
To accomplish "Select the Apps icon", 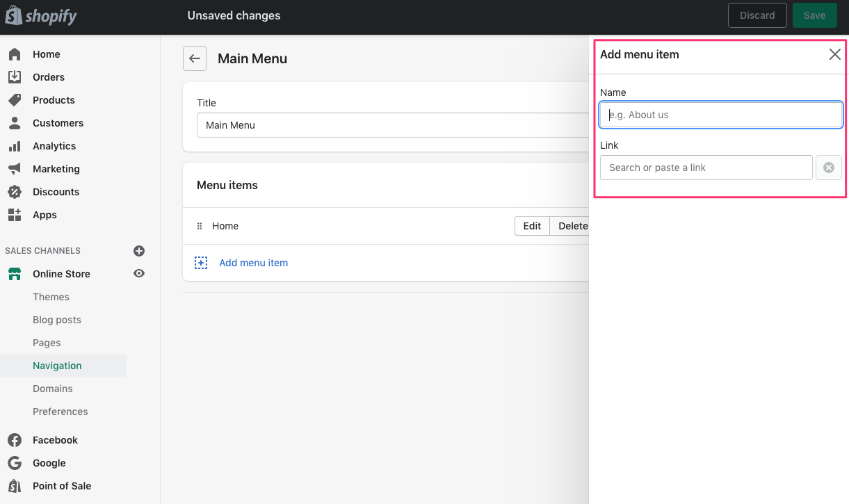I will (x=15, y=215).
